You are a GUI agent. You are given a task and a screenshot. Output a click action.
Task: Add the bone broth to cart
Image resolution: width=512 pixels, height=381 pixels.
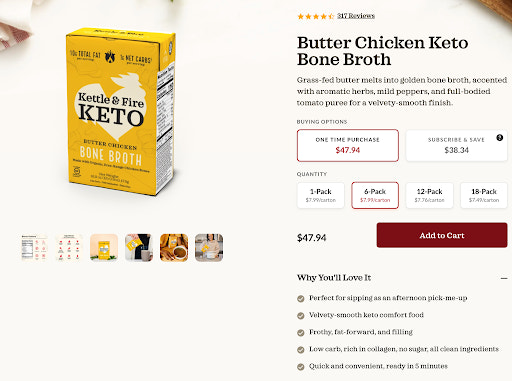click(442, 235)
